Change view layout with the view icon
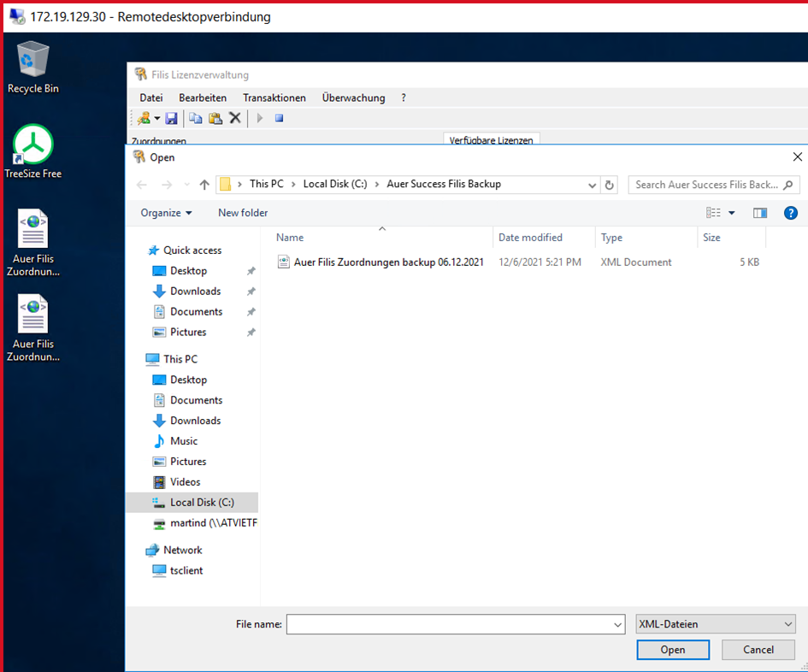This screenshot has width=808, height=672. pos(713,213)
